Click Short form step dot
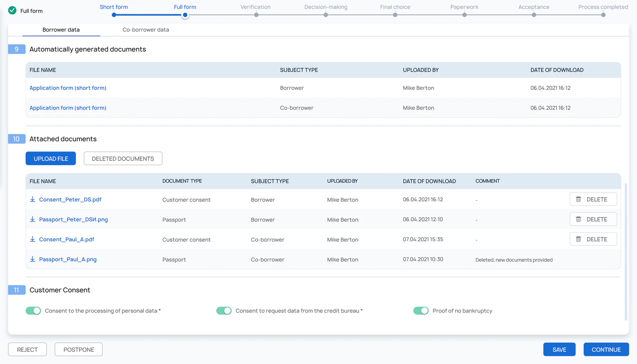The height and width of the screenshot is (364, 637). (114, 15)
